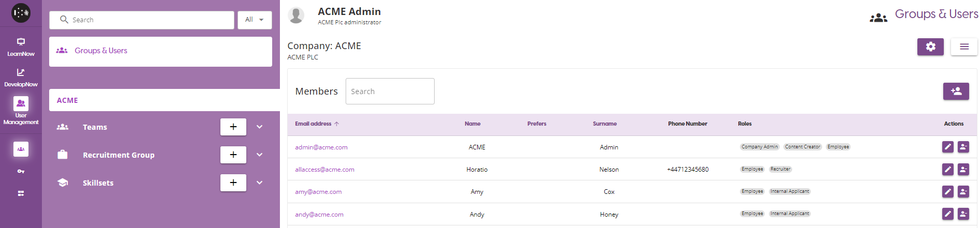Expand the Recruitment Group chevron
The width and height of the screenshot is (980, 228).
[260, 155]
